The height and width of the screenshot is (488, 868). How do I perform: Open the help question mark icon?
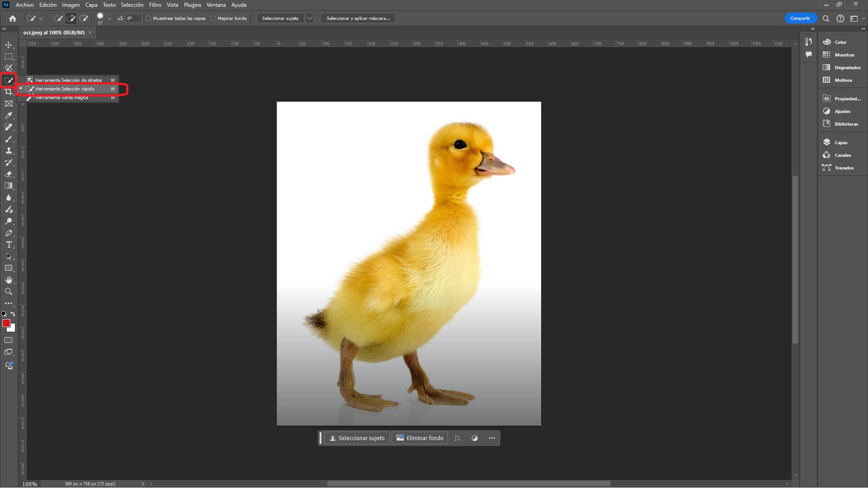(x=840, y=19)
